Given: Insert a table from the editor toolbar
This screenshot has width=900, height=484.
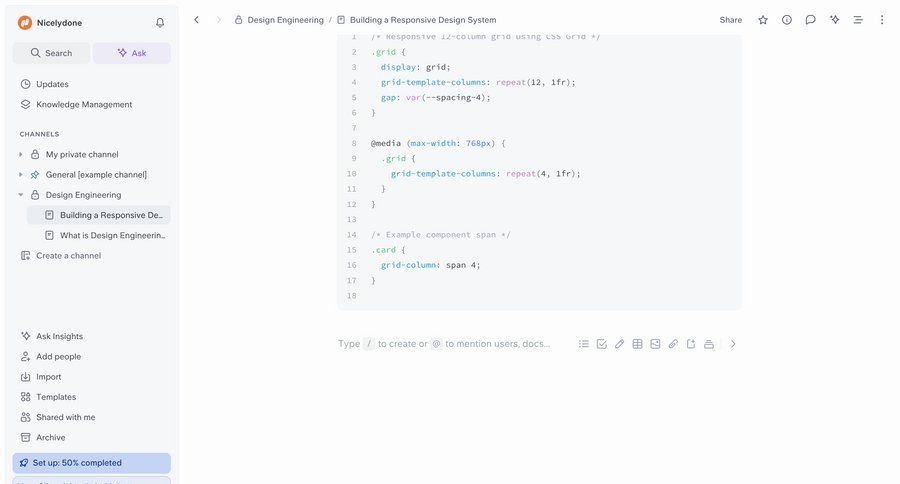Looking at the screenshot, I should click(x=637, y=344).
